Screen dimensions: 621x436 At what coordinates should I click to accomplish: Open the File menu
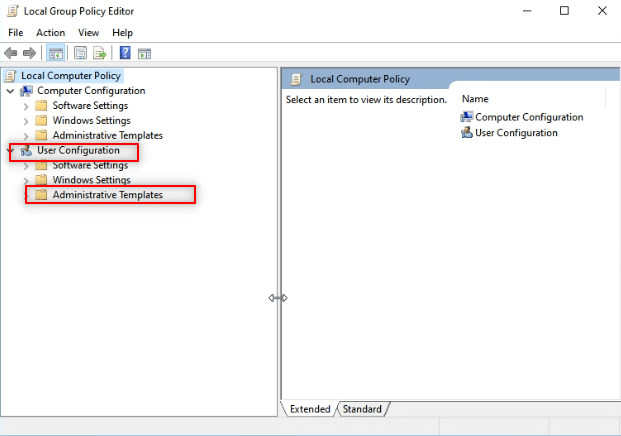coord(16,32)
